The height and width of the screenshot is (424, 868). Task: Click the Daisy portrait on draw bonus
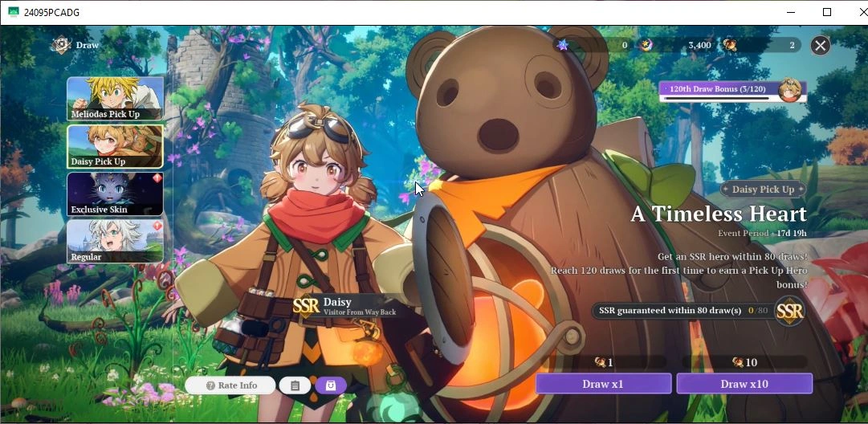point(790,90)
